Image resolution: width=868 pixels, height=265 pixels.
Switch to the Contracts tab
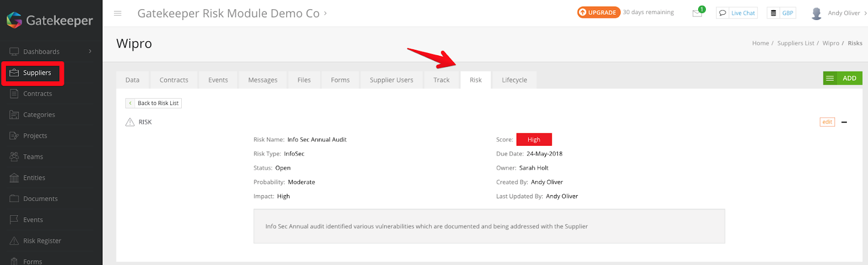[174, 80]
